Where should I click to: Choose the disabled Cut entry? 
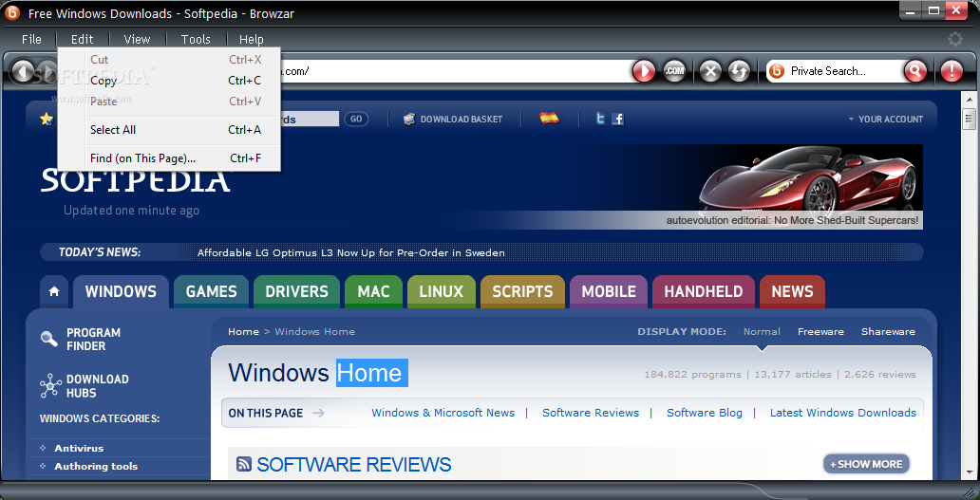point(169,60)
